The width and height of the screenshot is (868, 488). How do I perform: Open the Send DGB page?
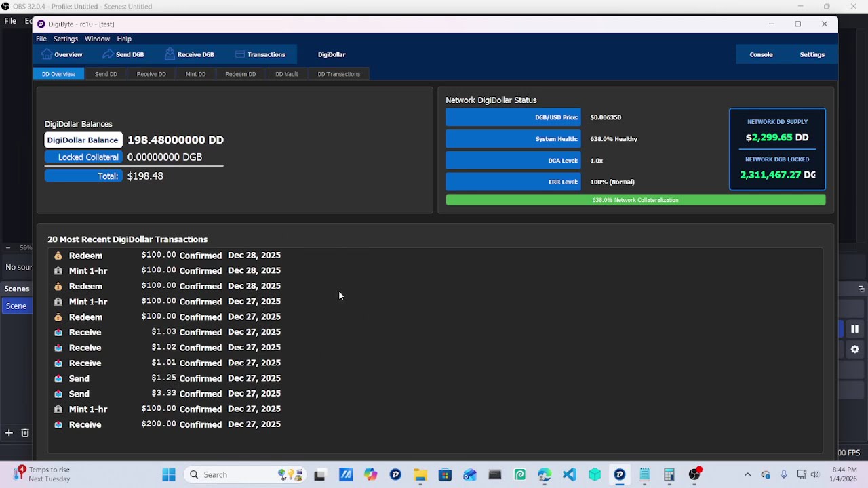[x=123, y=54]
